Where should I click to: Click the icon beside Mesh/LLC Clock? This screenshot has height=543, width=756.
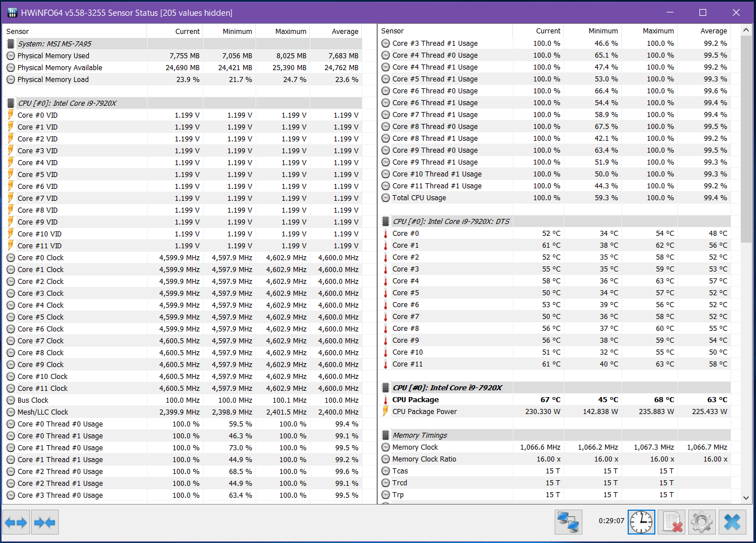click(x=11, y=412)
